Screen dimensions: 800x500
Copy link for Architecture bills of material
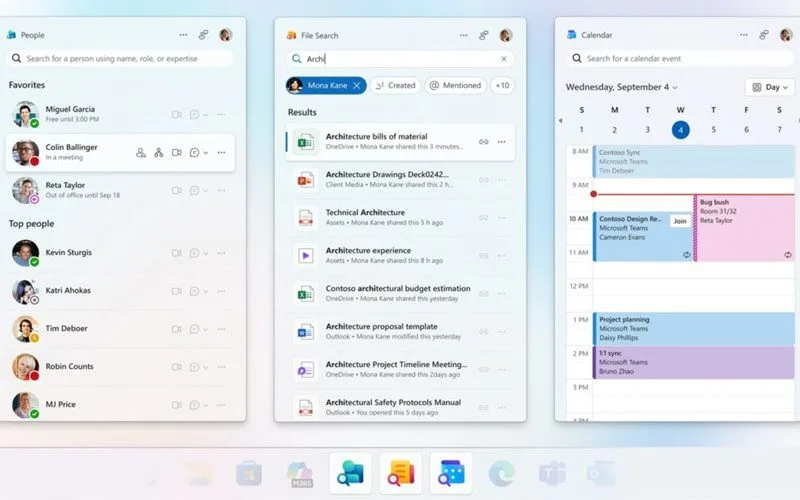pyautogui.click(x=484, y=142)
